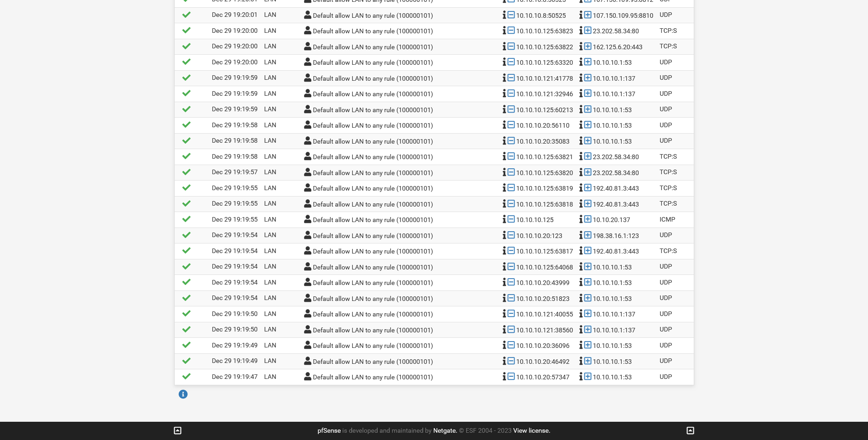Click the source info icon for 10.10.10.125:64068
868x440 pixels.
pyautogui.click(x=504, y=267)
